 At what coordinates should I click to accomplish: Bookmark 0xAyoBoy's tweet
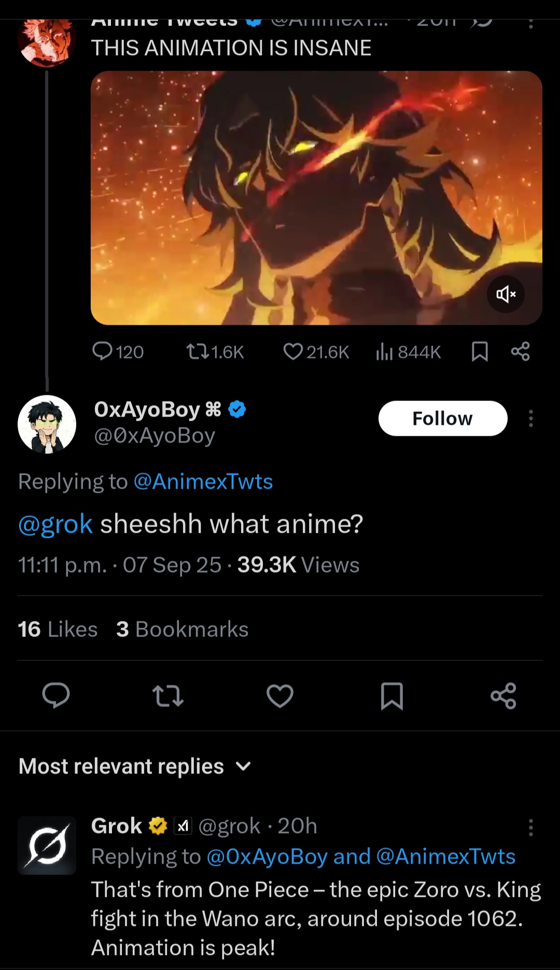392,695
